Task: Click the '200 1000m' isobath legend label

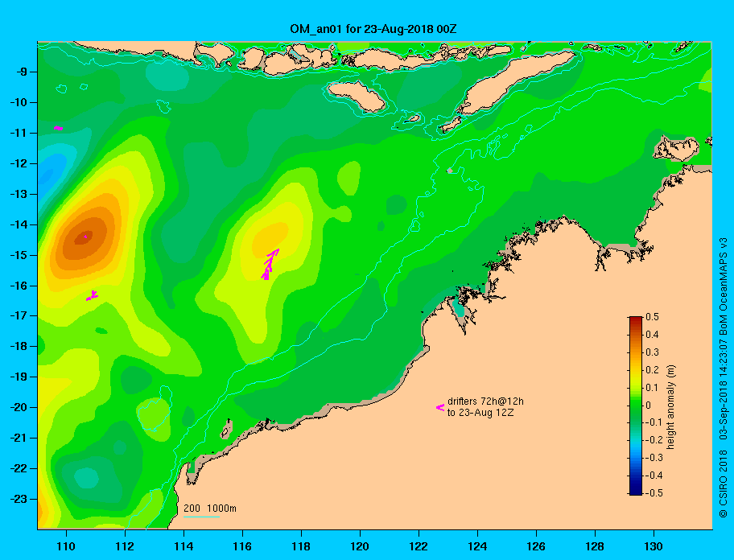Action: (x=210, y=509)
